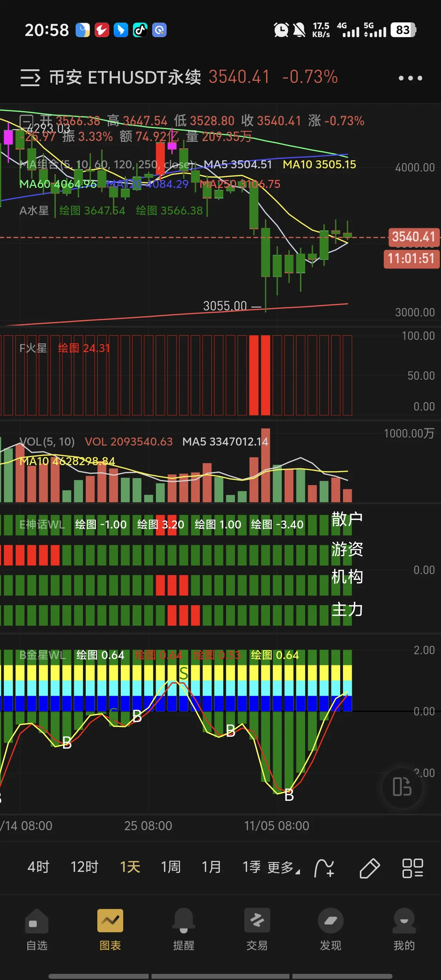Select the 4时 timeframe

(x=38, y=867)
